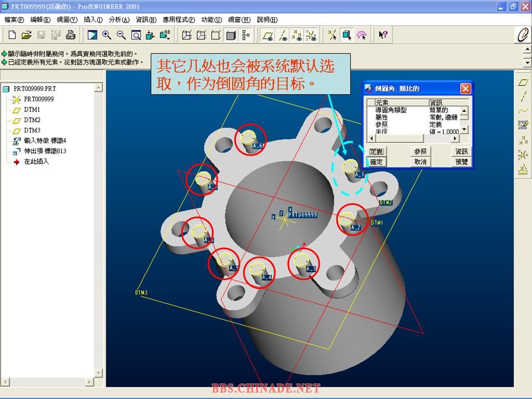Select PRT009999.PRT in the model tree

[x=34, y=89]
